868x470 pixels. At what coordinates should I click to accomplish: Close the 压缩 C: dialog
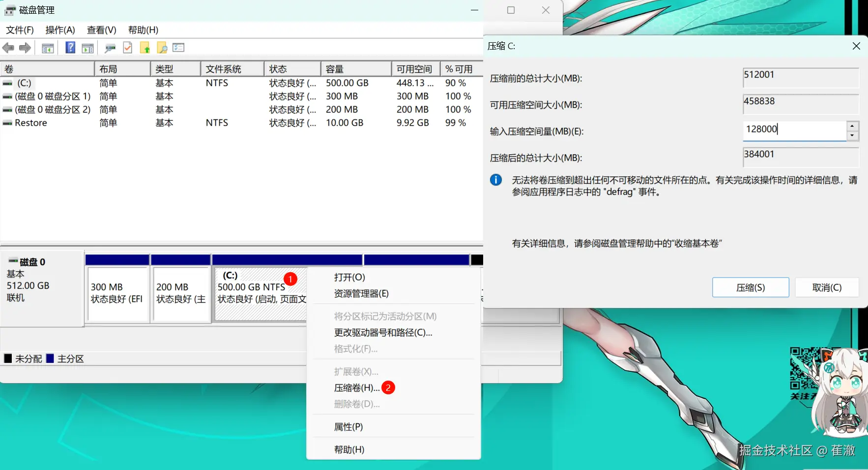pos(856,46)
